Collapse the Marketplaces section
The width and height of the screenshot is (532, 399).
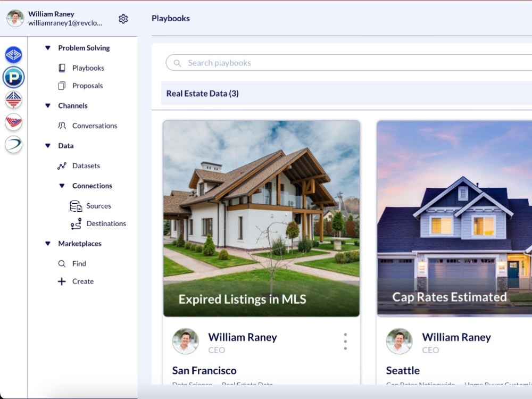coord(48,244)
